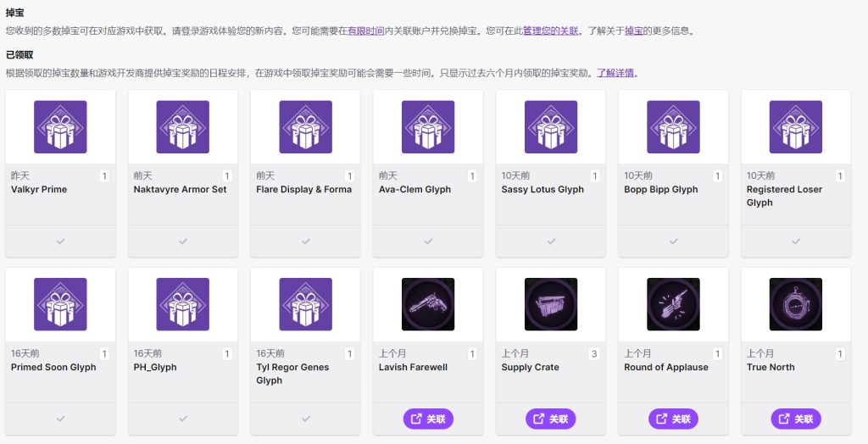Click the checkmark under Naktavyre Armor Set
The height and width of the screenshot is (444, 868).
(183, 241)
